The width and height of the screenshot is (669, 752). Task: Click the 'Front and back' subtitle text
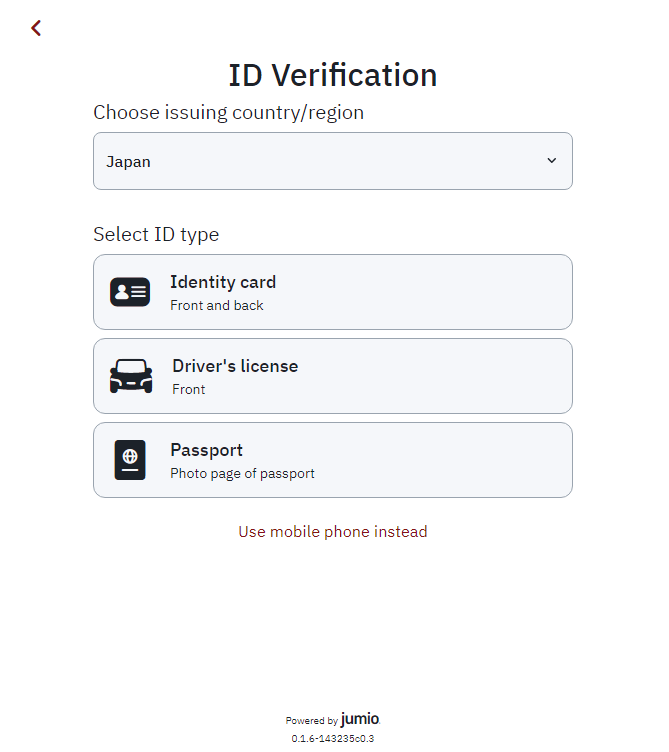tap(217, 305)
